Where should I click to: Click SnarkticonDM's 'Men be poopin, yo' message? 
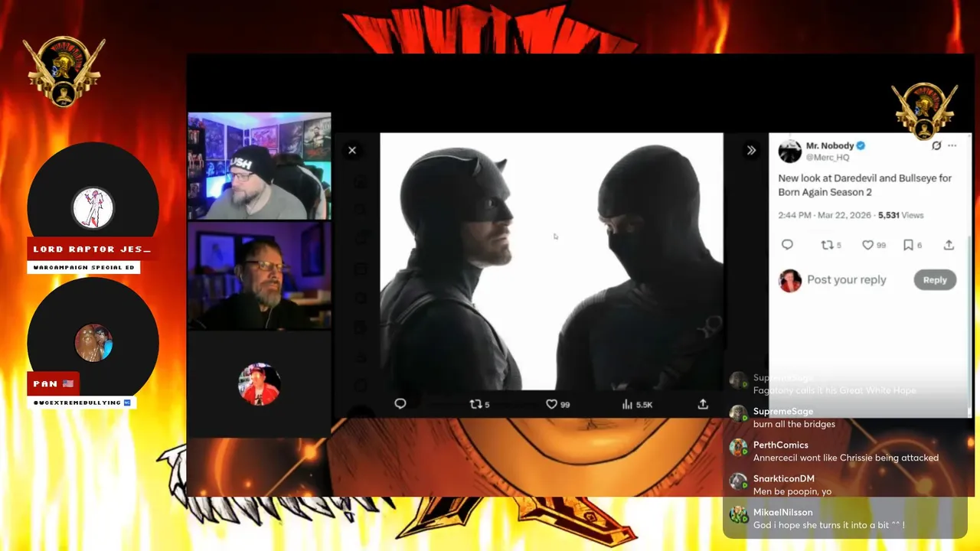(792, 491)
